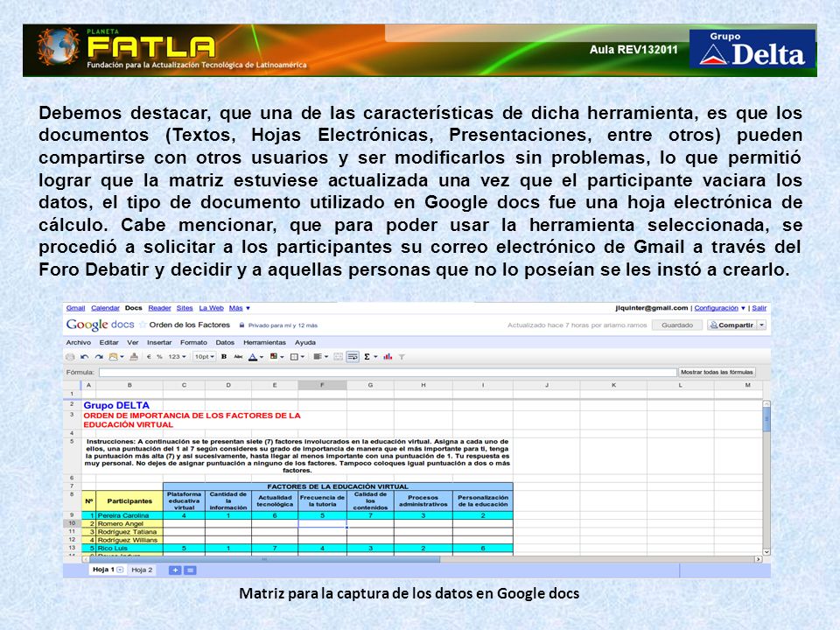Select column F header

[x=322, y=385]
